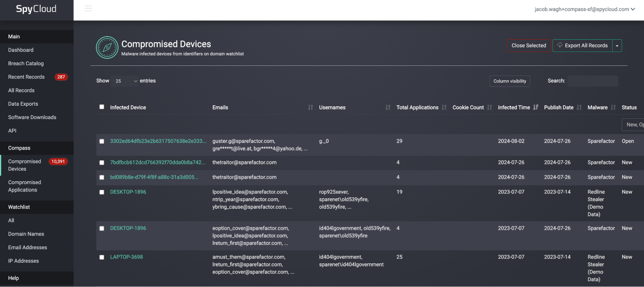Sort by Publish Date column arrows

[x=579, y=107]
